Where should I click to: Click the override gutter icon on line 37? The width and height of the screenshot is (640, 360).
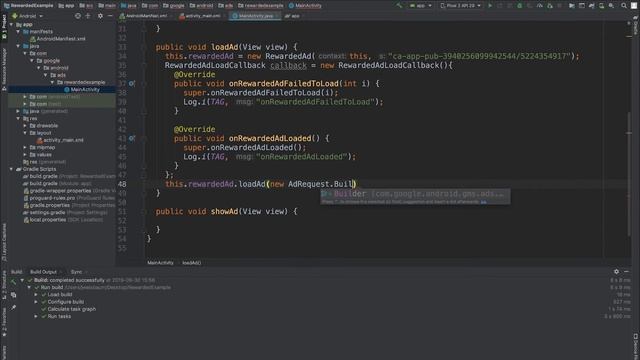tap(131, 83)
